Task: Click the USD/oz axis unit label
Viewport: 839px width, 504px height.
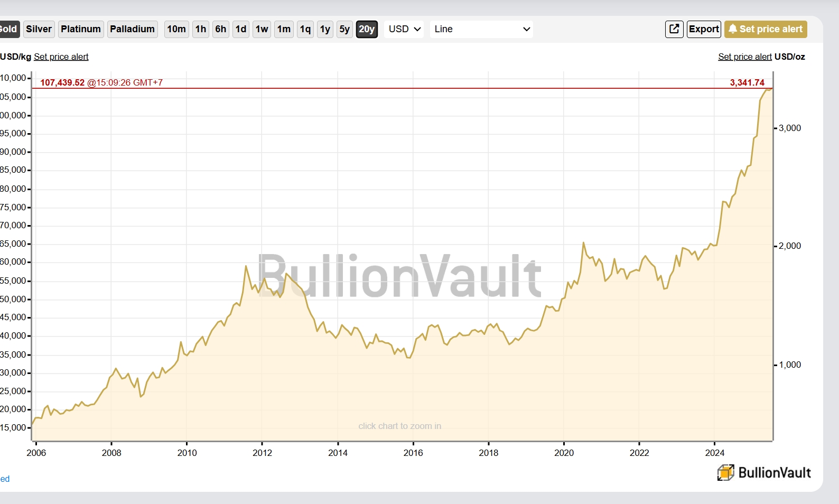Action: 790,57
